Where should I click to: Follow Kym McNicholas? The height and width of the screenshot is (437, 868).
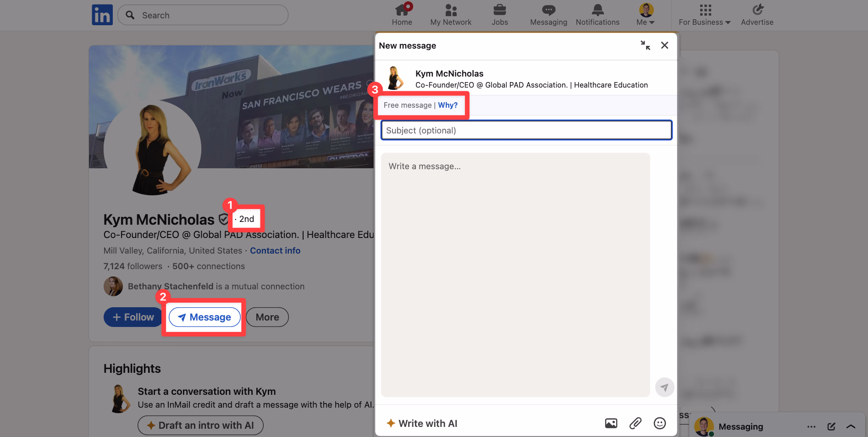point(133,317)
